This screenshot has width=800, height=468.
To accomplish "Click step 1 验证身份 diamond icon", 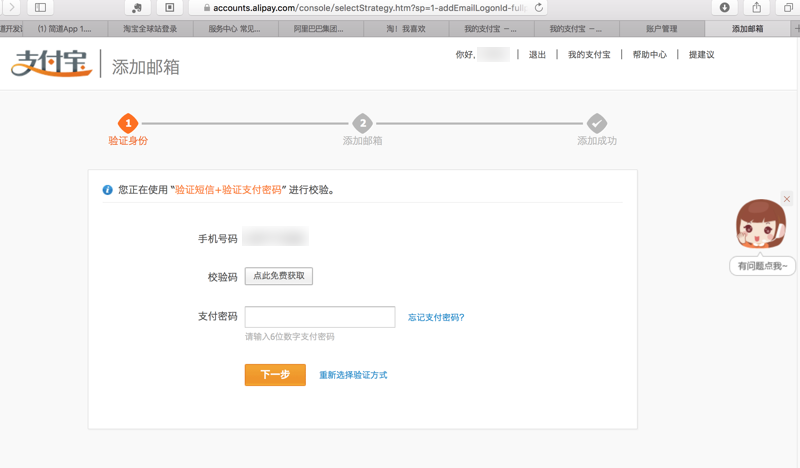I will [x=128, y=123].
